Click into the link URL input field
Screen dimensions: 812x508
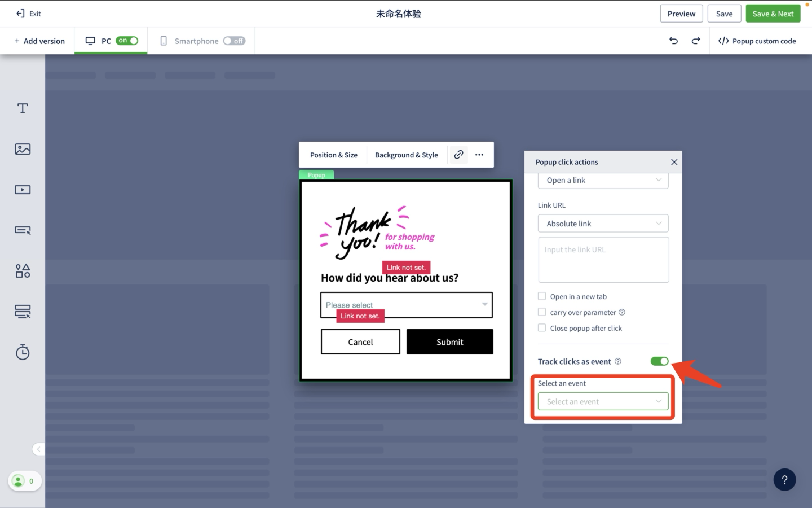click(x=603, y=260)
